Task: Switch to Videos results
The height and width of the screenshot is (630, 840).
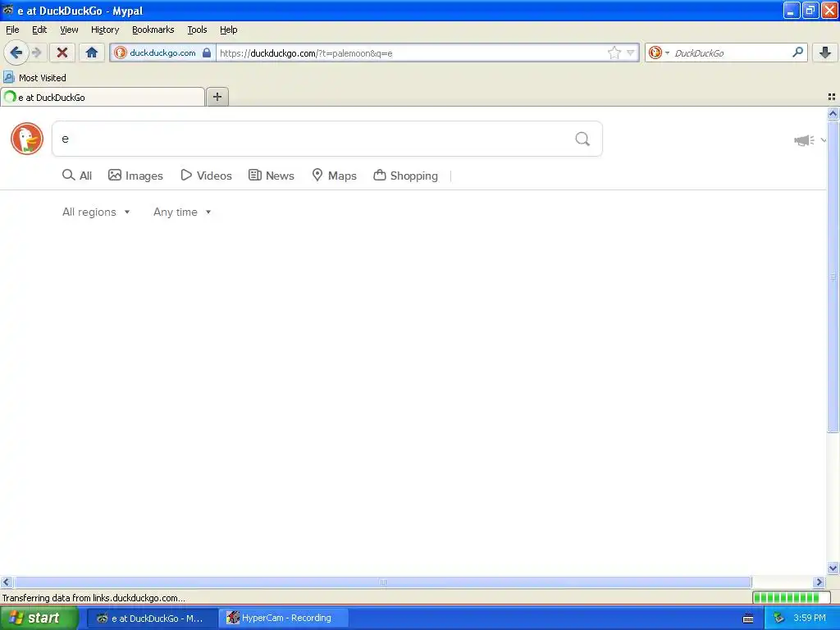Action: (x=206, y=176)
